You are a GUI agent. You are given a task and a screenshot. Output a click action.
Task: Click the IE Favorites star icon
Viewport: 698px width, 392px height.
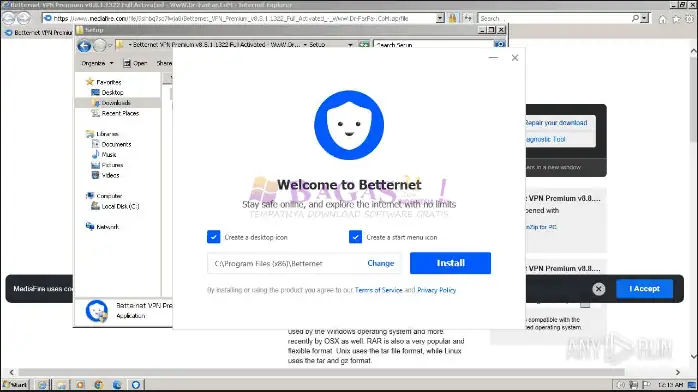click(x=676, y=19)
